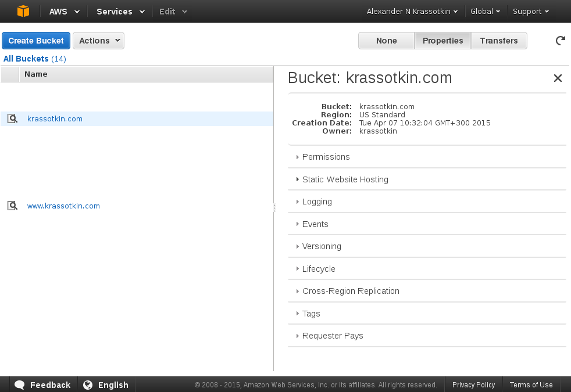This screenshot has height=392, width=571.
Task: Click the Feedback speech bubble icon
Action: 19,384
